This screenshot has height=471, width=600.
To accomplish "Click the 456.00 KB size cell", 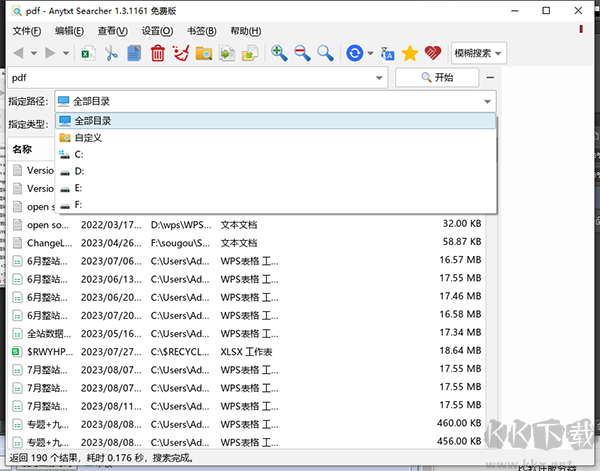I will [x=459, y=441].
